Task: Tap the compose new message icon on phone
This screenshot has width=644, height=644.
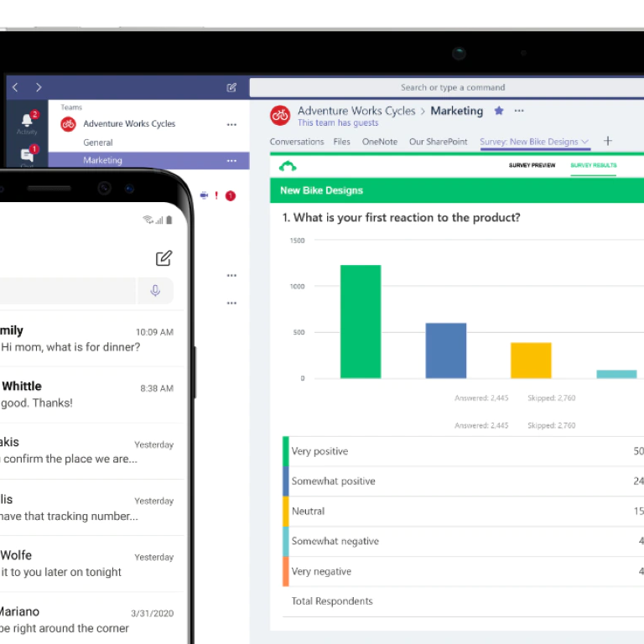Action: (164, 258)
